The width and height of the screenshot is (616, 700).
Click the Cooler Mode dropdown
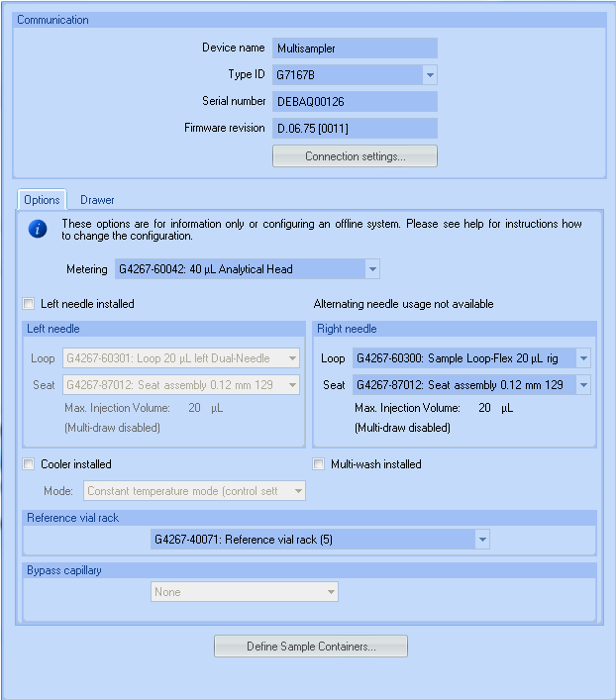tap(194, 491)
